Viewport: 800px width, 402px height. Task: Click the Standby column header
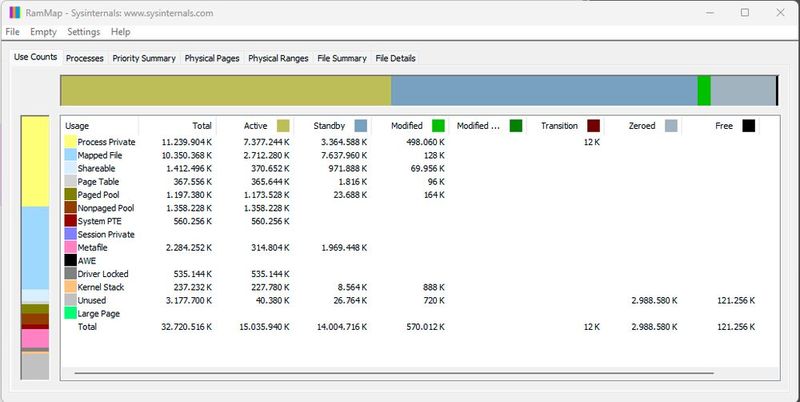click(x=333, y=125)
